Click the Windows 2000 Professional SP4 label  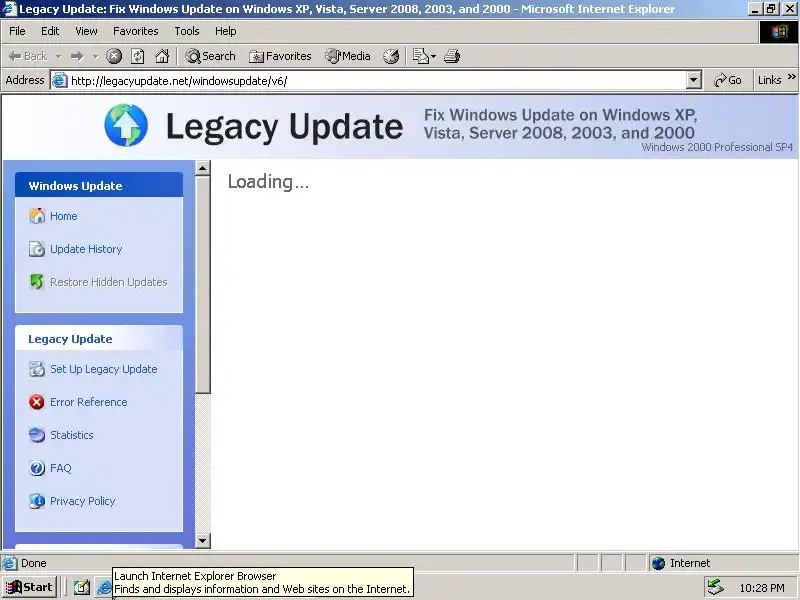click(717, 147)
